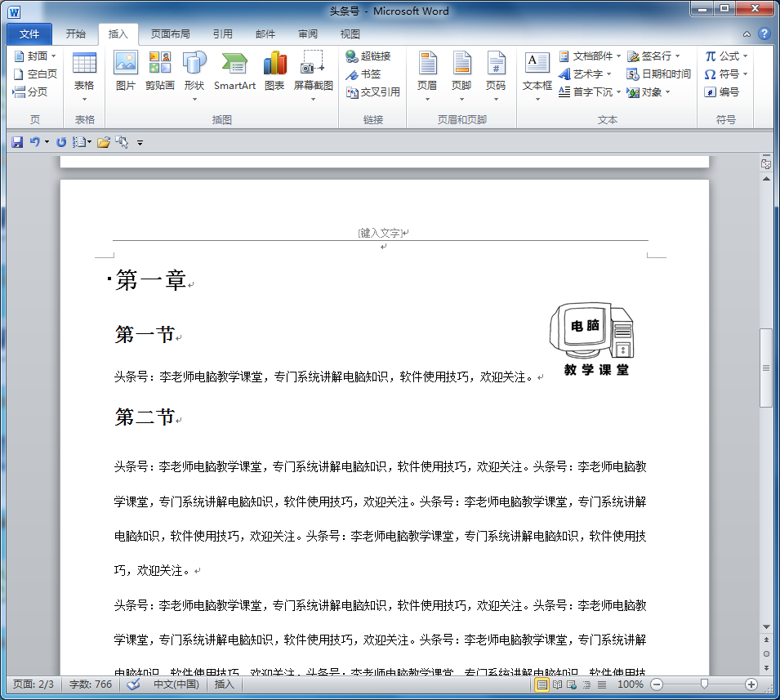Open the Table (表格) insert button
Image resolution: width=780 pixels, height=700 pixels.
pos(84,77)
